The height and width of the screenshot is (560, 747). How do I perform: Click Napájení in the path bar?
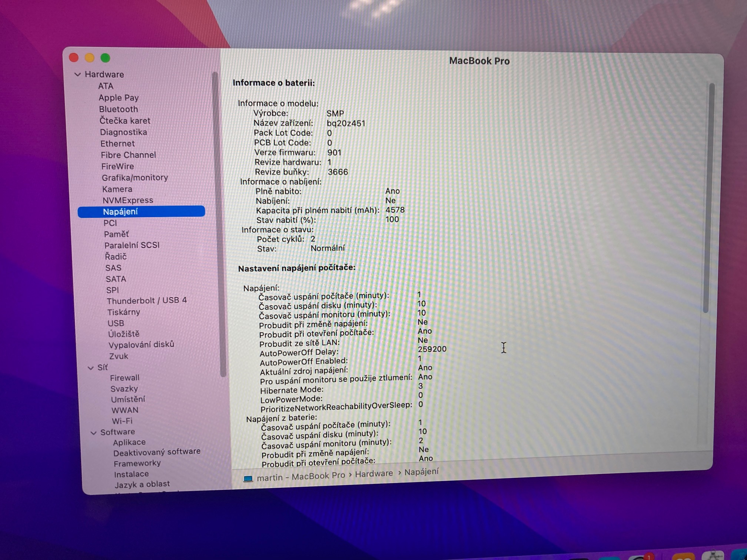coord(421,472)
